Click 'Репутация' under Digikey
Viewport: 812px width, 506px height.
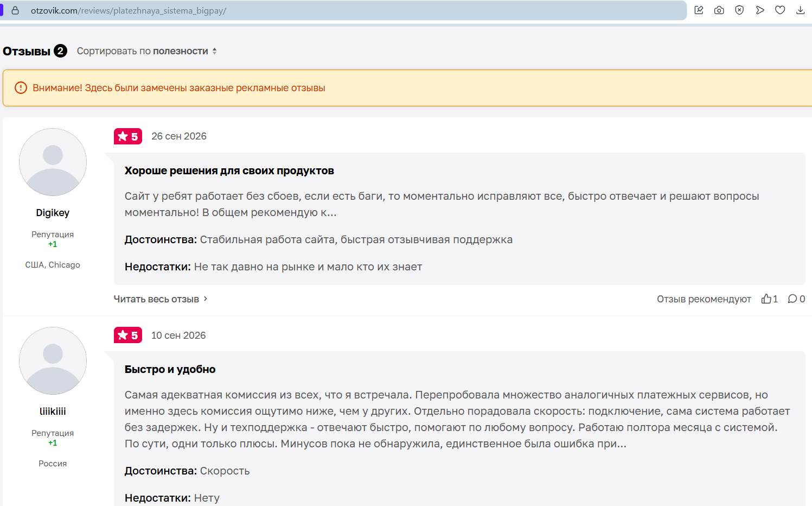pos(53,235)
